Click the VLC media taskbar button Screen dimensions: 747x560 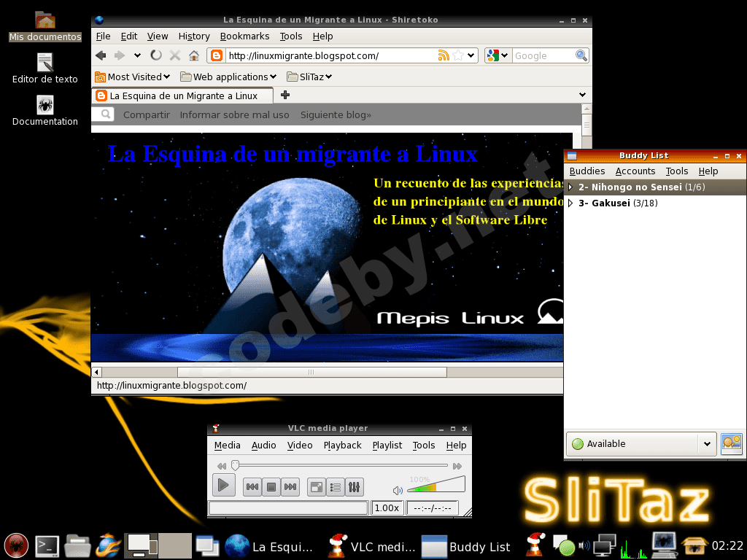(x=371, y=546)
